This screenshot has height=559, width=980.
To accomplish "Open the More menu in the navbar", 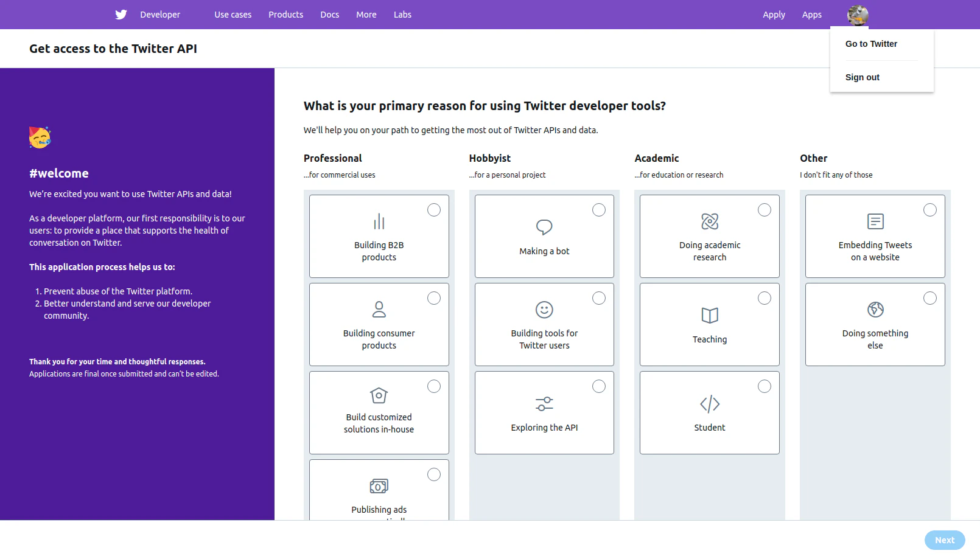I will pos(366,15).
